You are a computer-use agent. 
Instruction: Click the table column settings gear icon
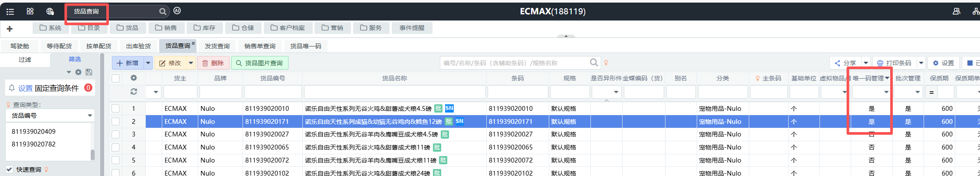(134, 78)
